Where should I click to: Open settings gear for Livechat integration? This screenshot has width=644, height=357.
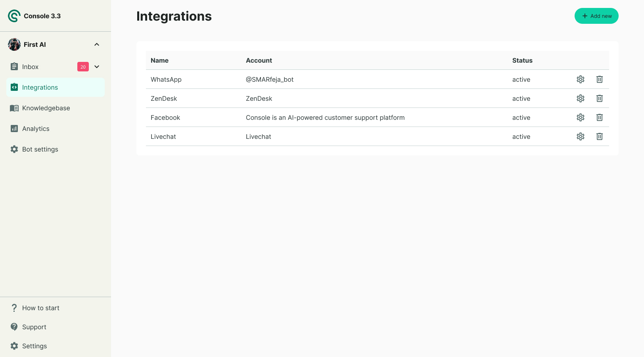click(581, 136)
